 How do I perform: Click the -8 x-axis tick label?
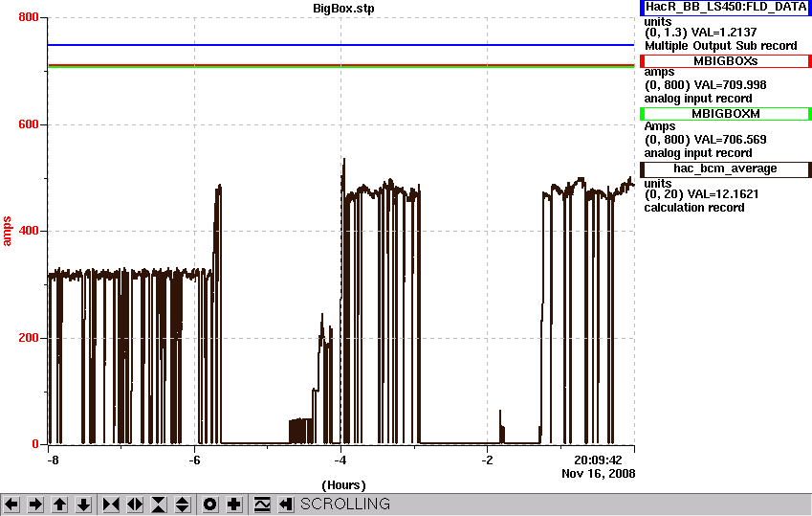tap(53, 460)
